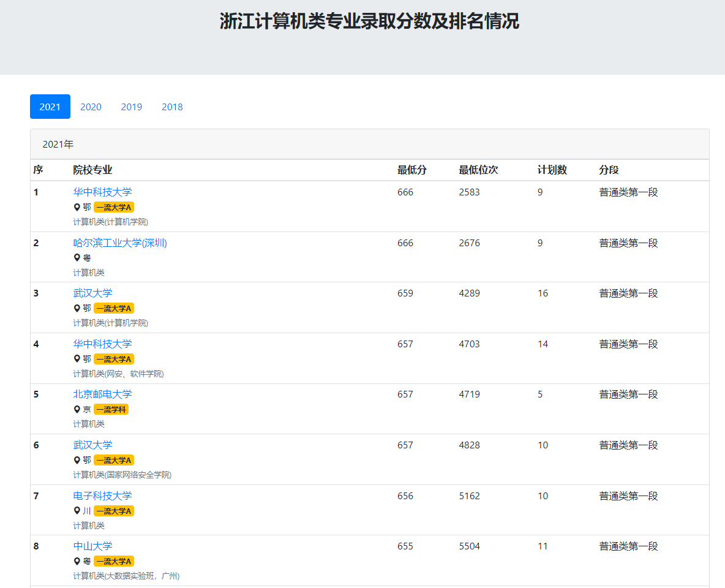Click 一流大学A badge in row 6
This screenshot has height=588, width=725.
pyautogui.click(x=114, y=461)
